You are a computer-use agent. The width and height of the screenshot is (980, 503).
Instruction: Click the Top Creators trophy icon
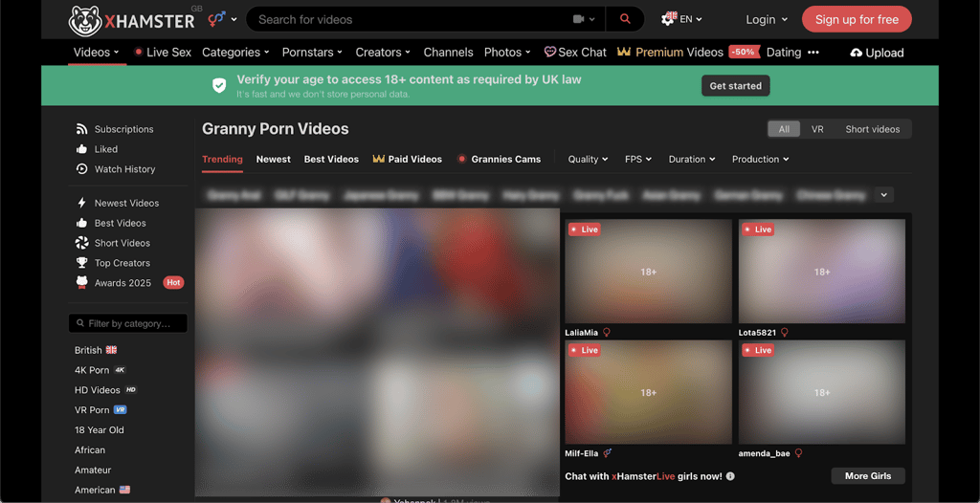(x=81, y=263)
